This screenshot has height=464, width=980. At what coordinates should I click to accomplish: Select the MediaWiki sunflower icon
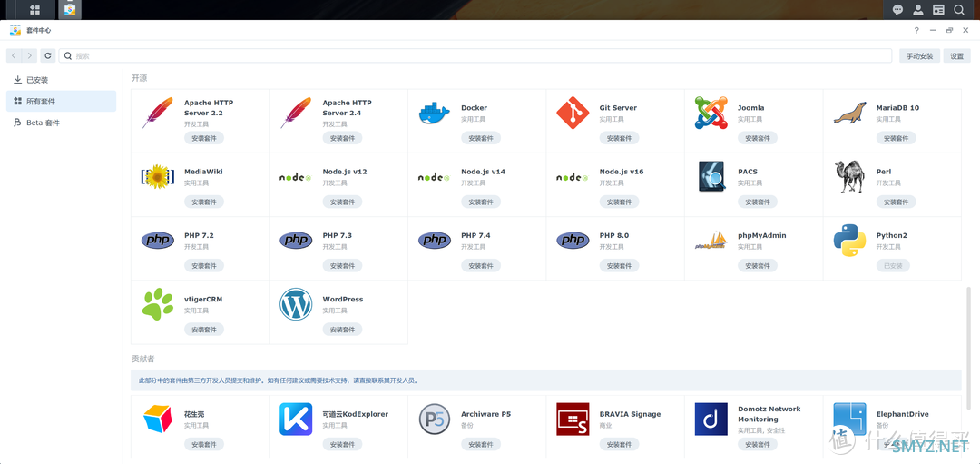[158, 177]
